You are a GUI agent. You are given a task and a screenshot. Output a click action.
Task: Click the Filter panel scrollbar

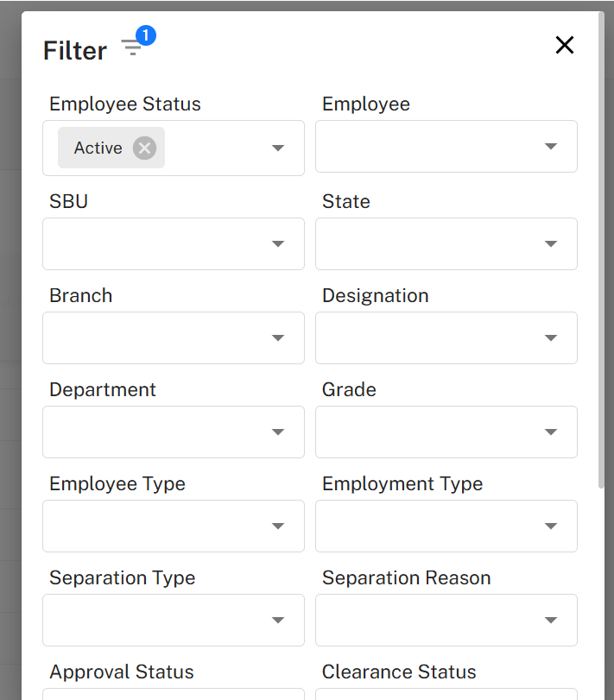(601, 259)
